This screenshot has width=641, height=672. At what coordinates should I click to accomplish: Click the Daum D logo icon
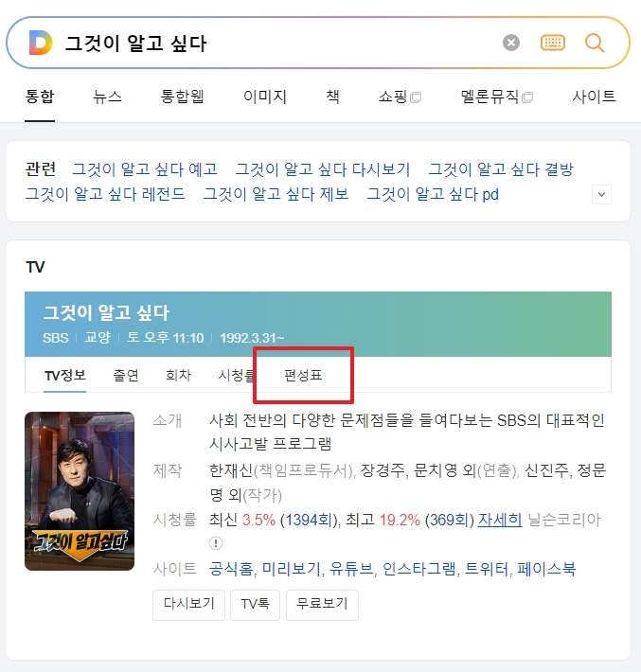41,43
